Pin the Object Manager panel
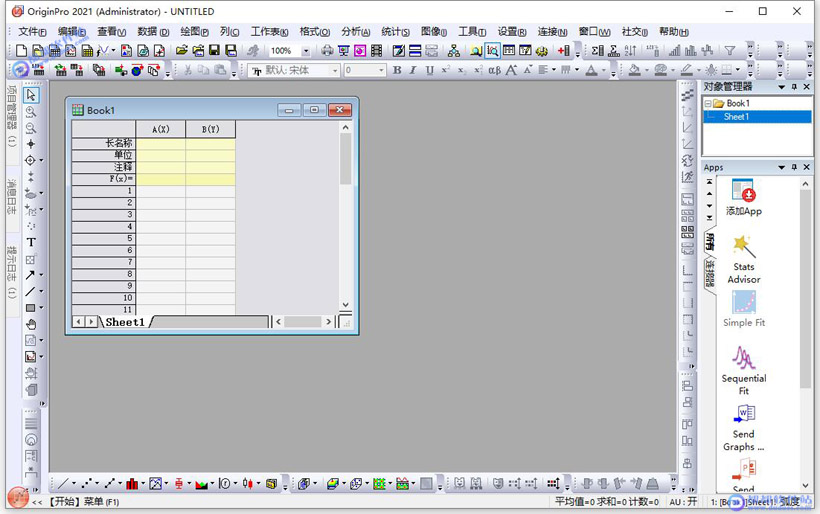Image resolution: width=820 pixels, height=514 pixels. pyautogui.click(x=794, y=87)
